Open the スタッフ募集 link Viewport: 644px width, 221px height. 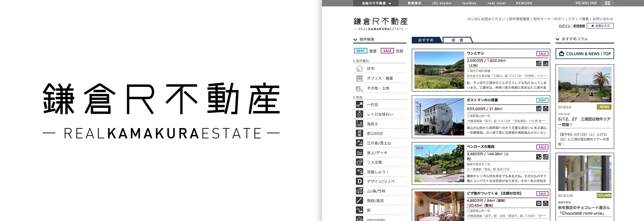tap(578, 19)
